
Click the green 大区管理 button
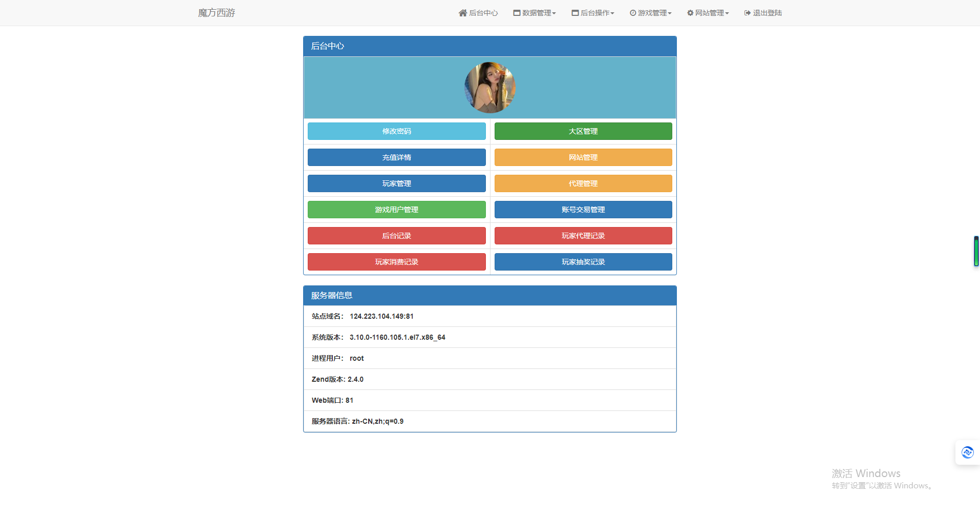point(583,131)
